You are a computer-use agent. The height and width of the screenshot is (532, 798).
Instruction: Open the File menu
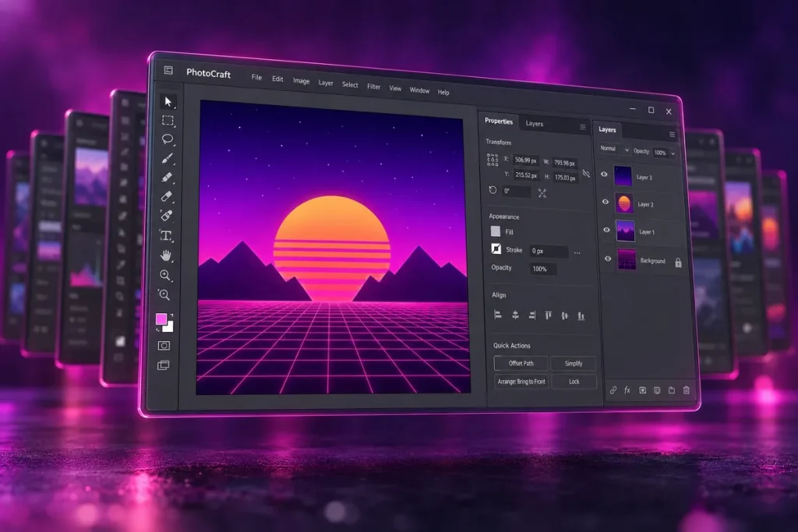(x=256, y=77)
